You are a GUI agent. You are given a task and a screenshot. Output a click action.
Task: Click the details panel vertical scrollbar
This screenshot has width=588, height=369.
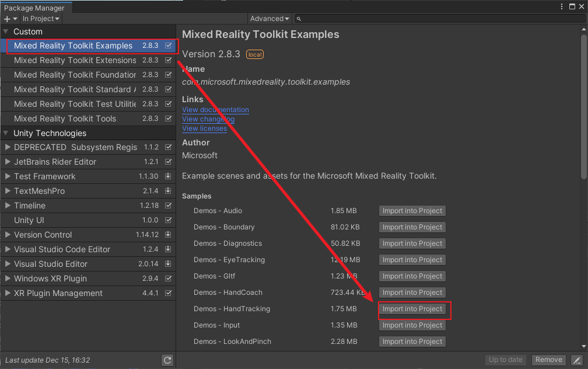[583, 106]
